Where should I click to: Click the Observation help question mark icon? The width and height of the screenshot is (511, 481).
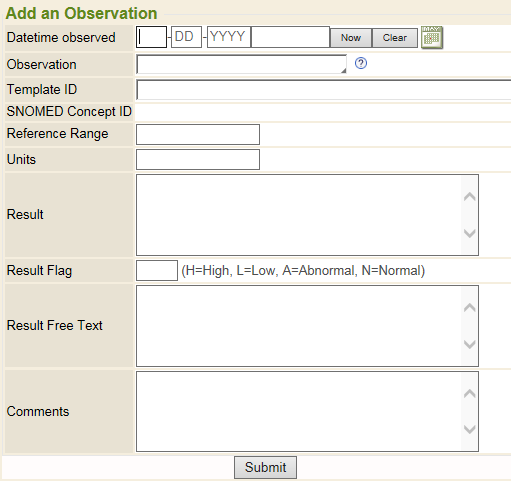[361, 63]
